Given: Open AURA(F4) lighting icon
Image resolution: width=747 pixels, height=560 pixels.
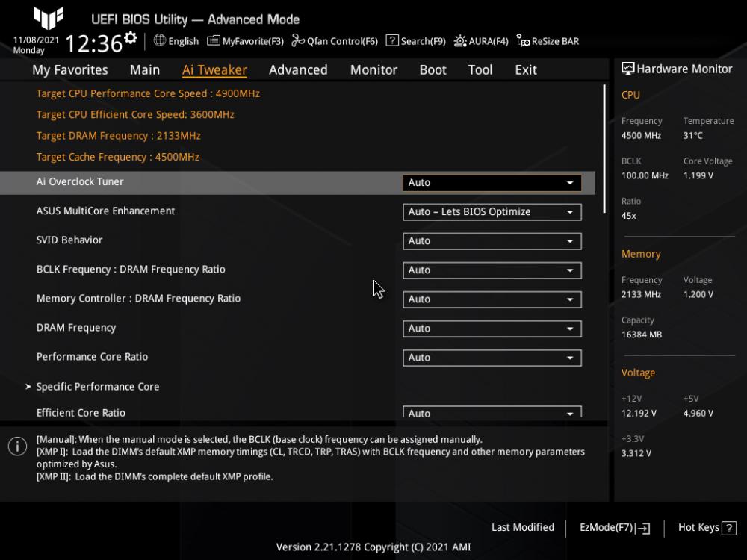Looking at the screenshot, I should 459,41.
